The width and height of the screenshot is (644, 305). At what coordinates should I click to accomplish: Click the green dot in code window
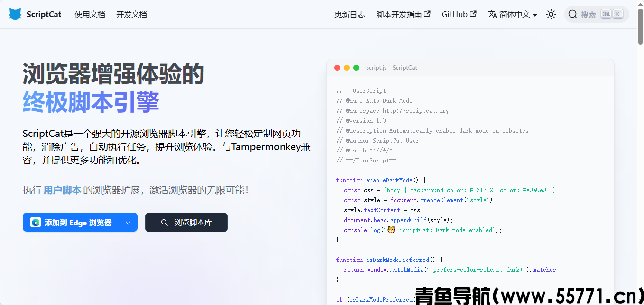point(356,68)
